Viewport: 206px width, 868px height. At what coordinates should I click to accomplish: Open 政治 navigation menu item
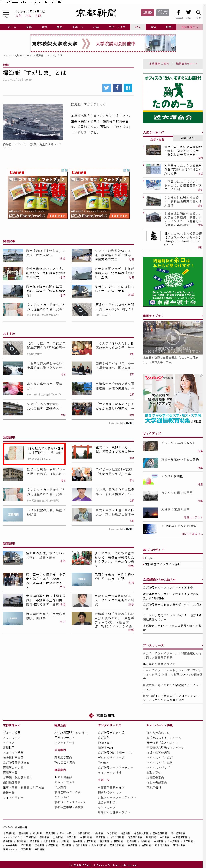[x=138, y=27]
